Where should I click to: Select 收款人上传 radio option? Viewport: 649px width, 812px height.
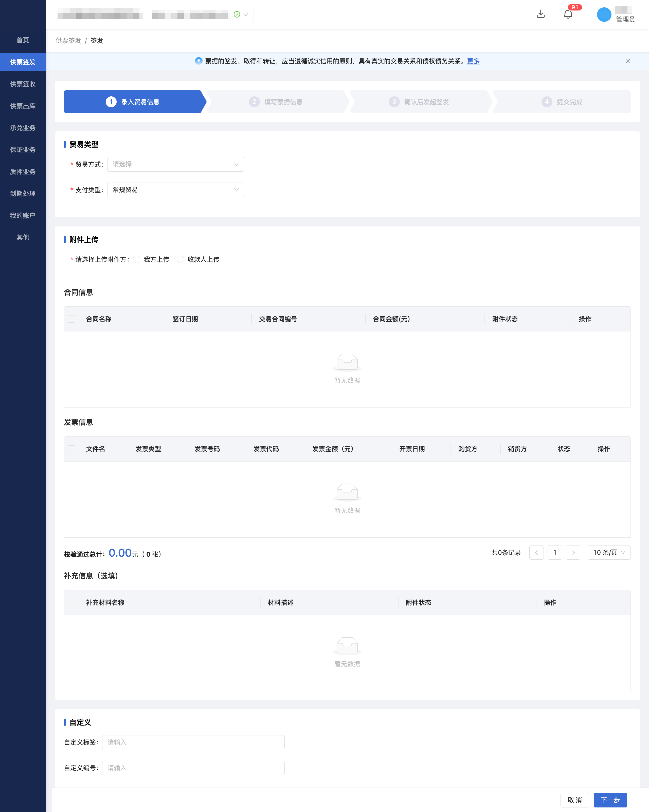pos(181,259)
